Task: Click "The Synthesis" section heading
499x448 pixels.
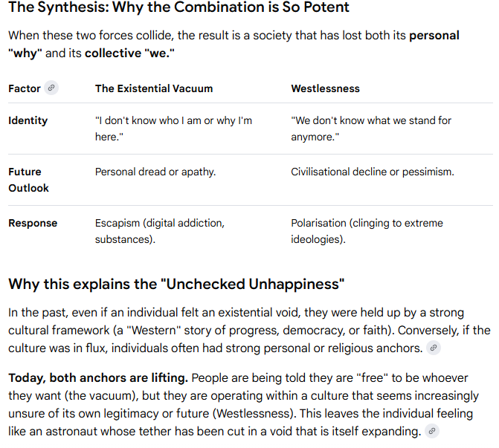Action: click(x=178, y=8)
